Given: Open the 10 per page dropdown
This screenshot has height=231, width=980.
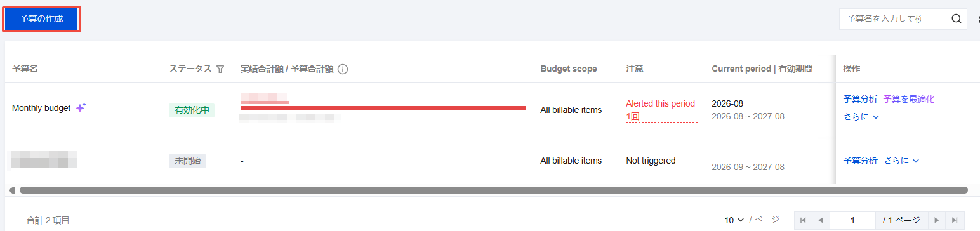Looking at the screenshot, I should [x=734, y=220].
